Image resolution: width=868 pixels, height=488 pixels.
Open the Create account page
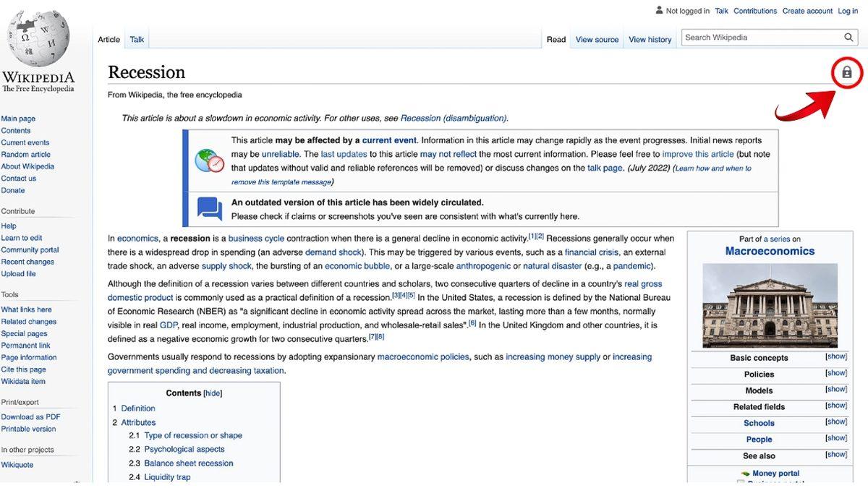[x=807, y=10]
